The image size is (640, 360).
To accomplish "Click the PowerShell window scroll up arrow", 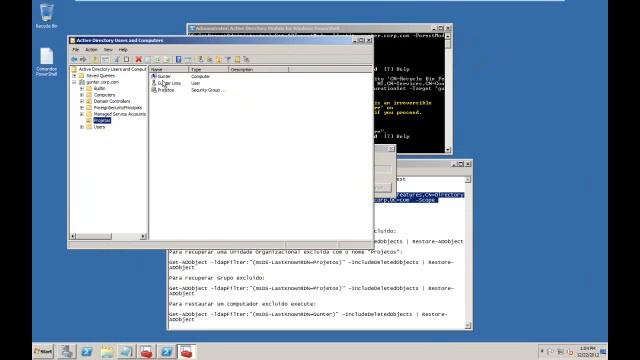I will click(448, 36).
